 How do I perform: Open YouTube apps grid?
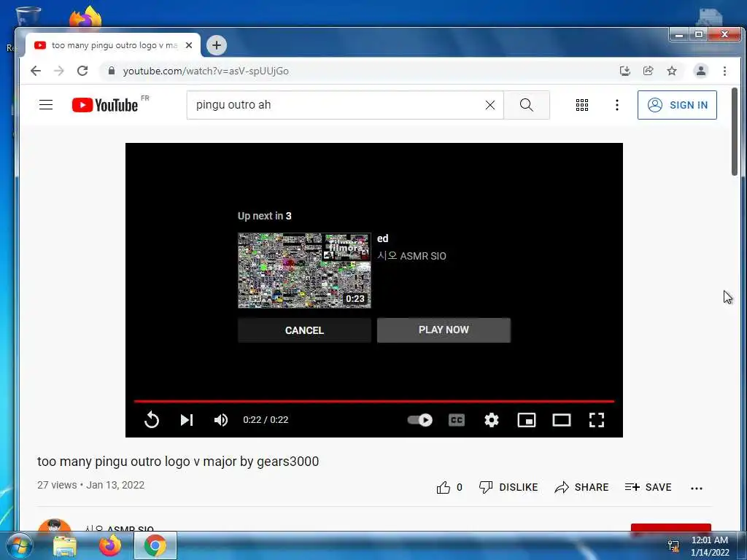pos(581,105)
